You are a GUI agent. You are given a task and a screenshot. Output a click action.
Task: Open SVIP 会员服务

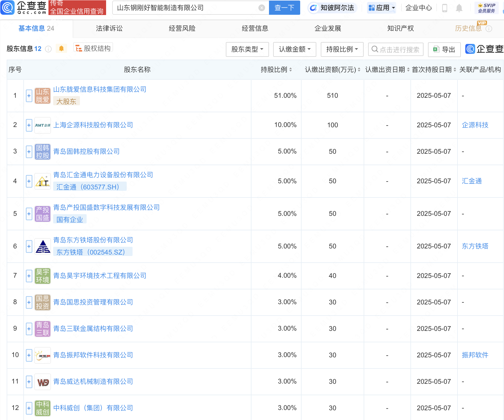[x=486, y=8]
